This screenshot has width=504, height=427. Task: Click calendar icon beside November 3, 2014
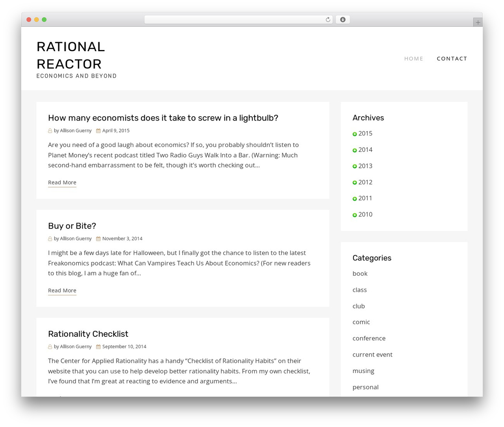98,239
